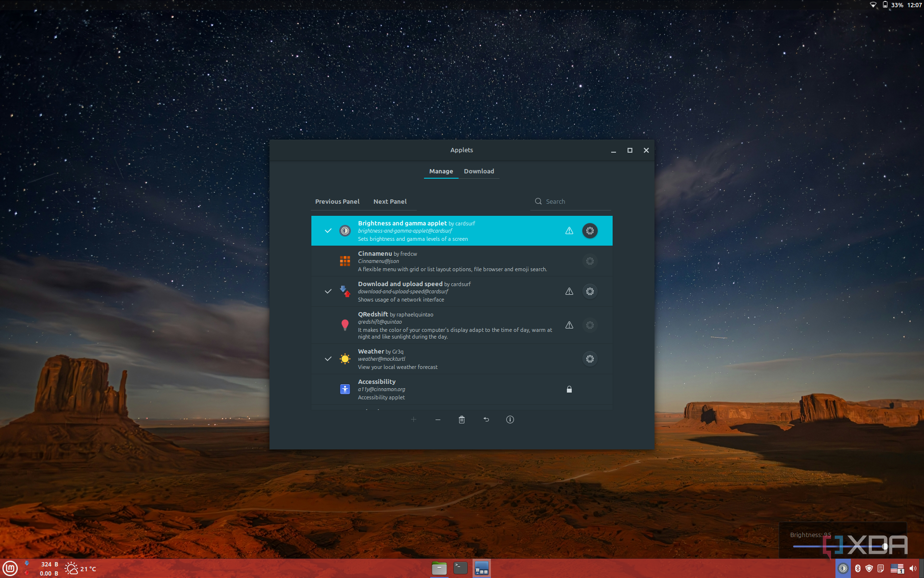Select the Manage tab

441,171
